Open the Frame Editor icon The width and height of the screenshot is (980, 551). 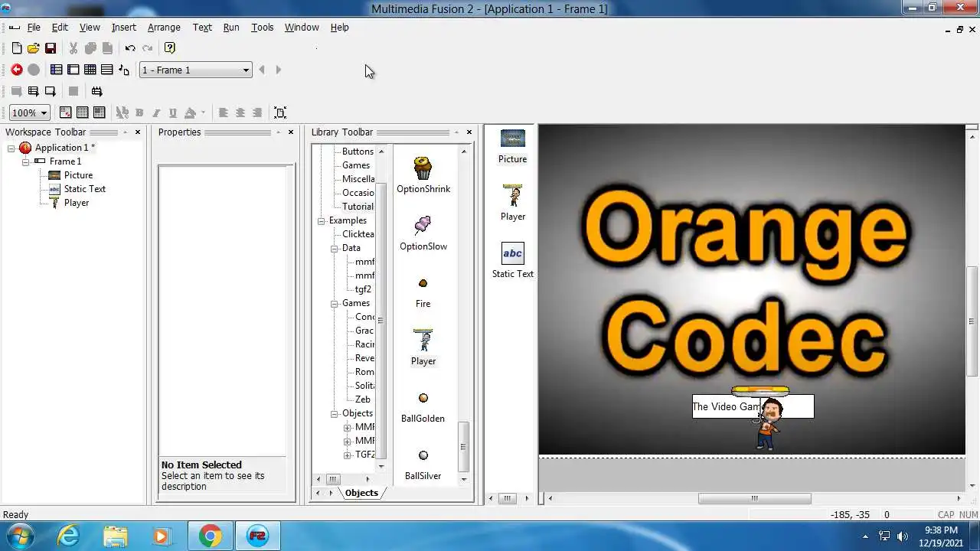pos(73,70)
